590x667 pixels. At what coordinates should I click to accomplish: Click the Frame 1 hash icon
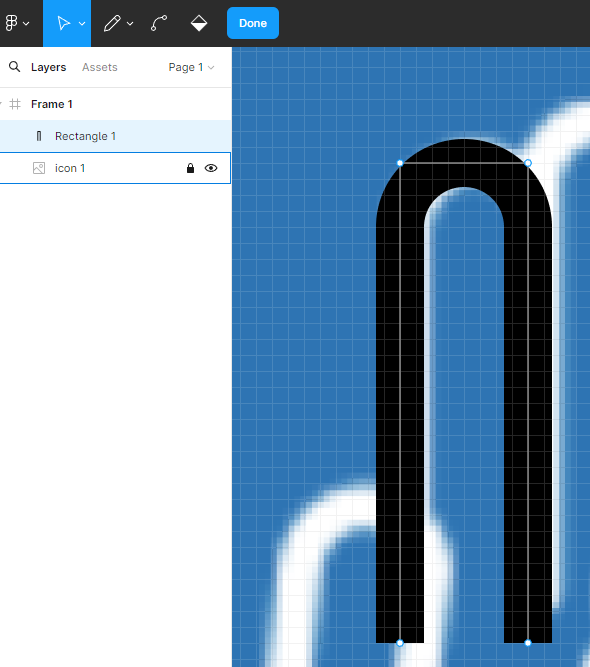tap(15, 104)
